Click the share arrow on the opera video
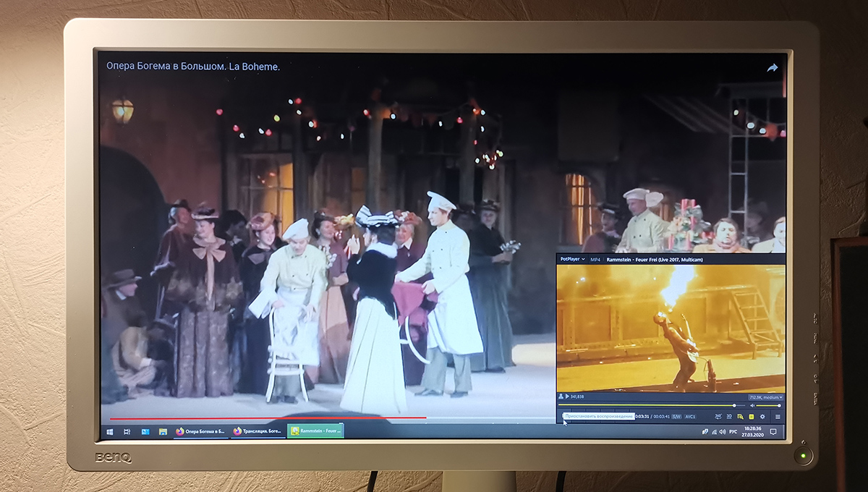The height and width of the screenshot is (492, 868). click(x=772, y=68)
